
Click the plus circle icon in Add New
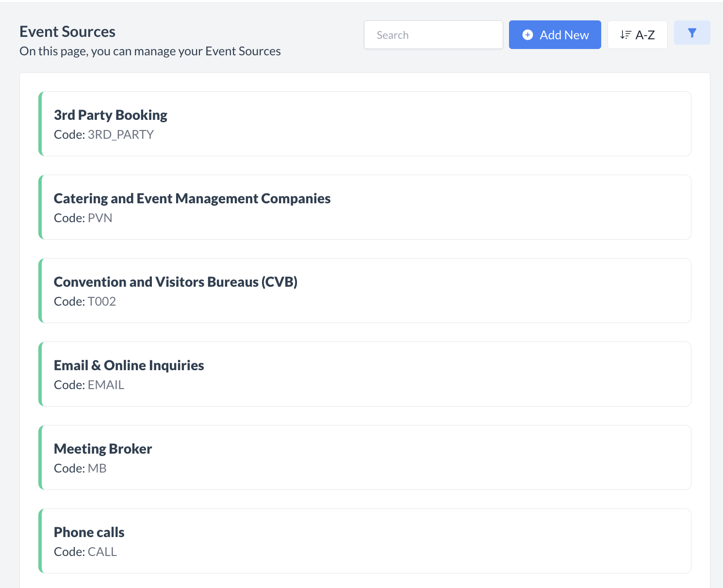tap(527, 35)
